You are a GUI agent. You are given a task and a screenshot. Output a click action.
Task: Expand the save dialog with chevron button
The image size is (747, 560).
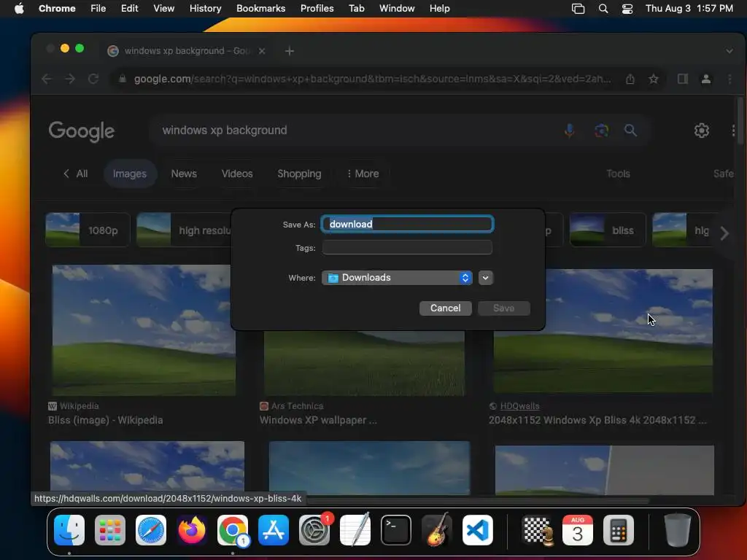coord(485,278)
